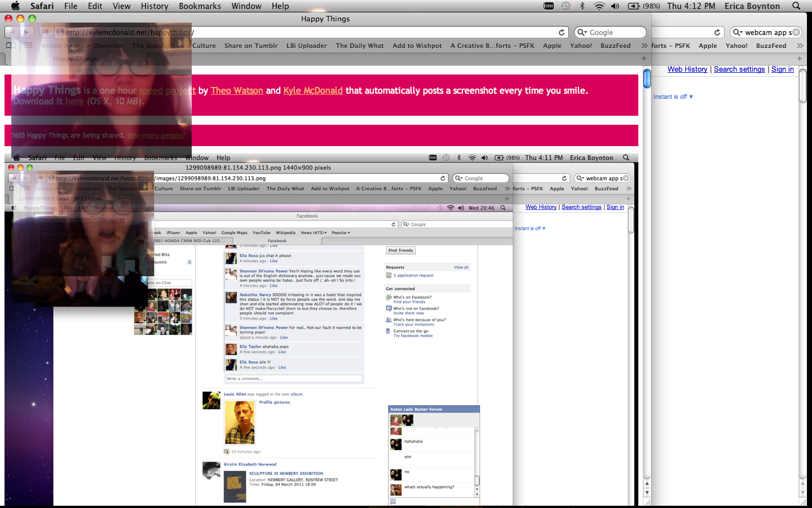812x508 pixels.
Task: Click the blue scroll thumb of Happy Things page
Action: click(647, 77)
